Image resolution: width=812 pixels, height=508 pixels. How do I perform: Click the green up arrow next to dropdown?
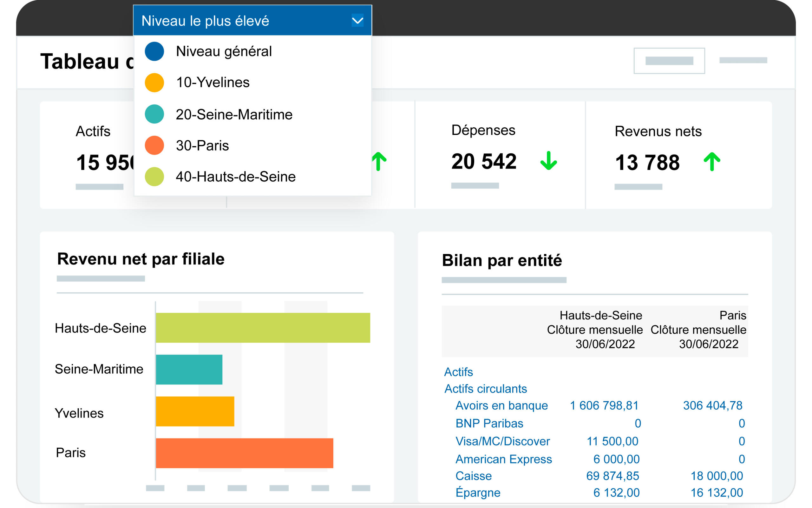[x=379, y=162]
